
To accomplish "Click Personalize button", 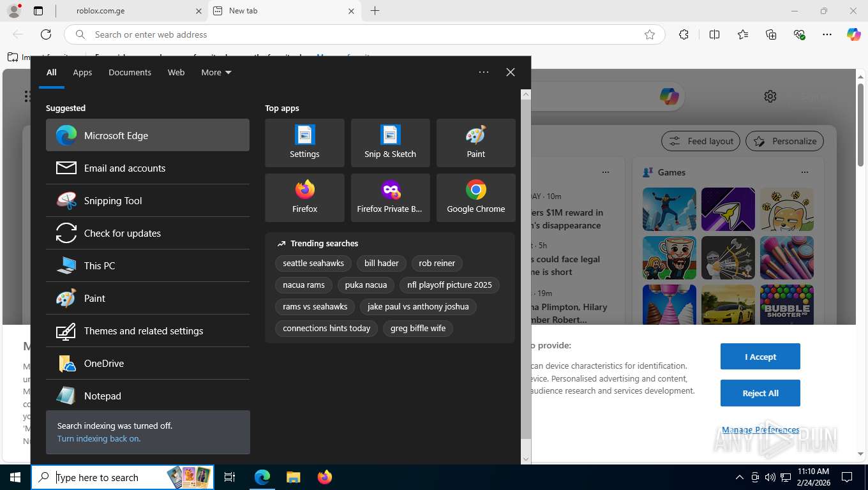I will click(785, 141).
